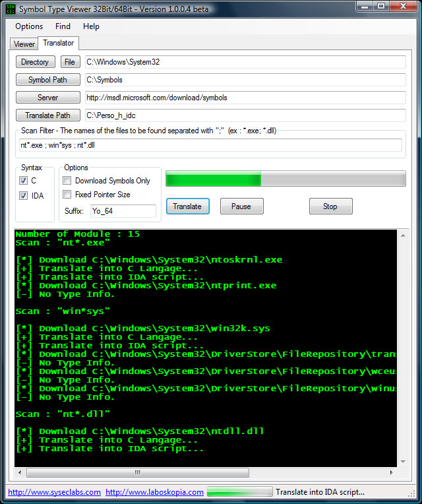The image size is (422, 504).
Task: Open the Help menu
Action: coord(91,26)
